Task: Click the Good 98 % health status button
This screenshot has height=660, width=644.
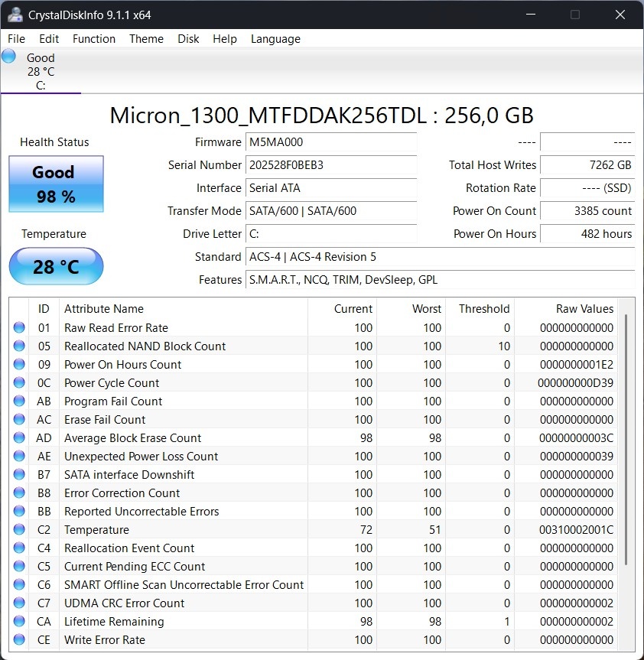Action: point(56,184)
